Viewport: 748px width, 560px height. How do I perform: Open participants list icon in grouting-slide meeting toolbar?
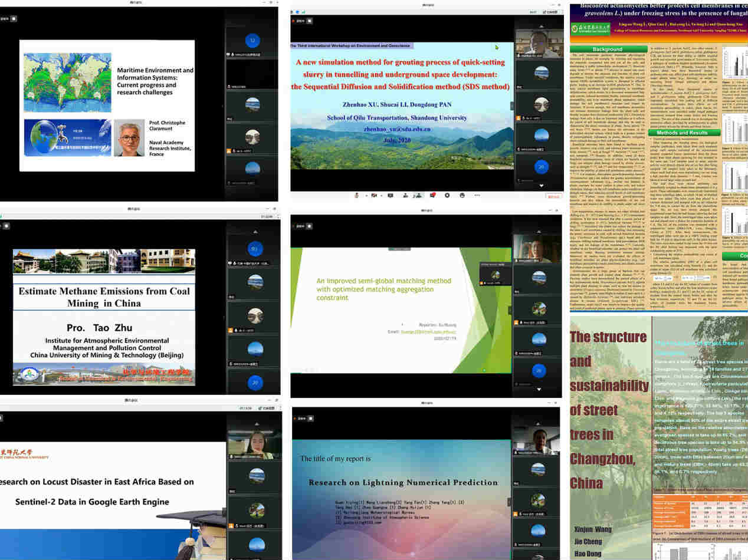(x=418, y=195)
